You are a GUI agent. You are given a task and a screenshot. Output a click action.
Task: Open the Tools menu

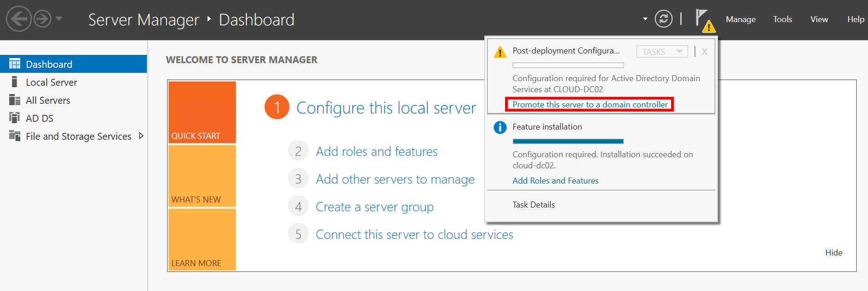coord(782,19)
